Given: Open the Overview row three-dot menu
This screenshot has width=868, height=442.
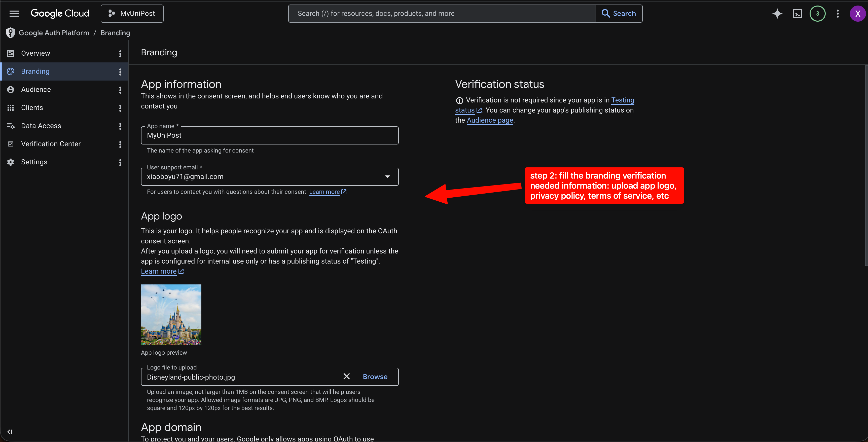Looking at the screenshot, I should coord(120,54).
